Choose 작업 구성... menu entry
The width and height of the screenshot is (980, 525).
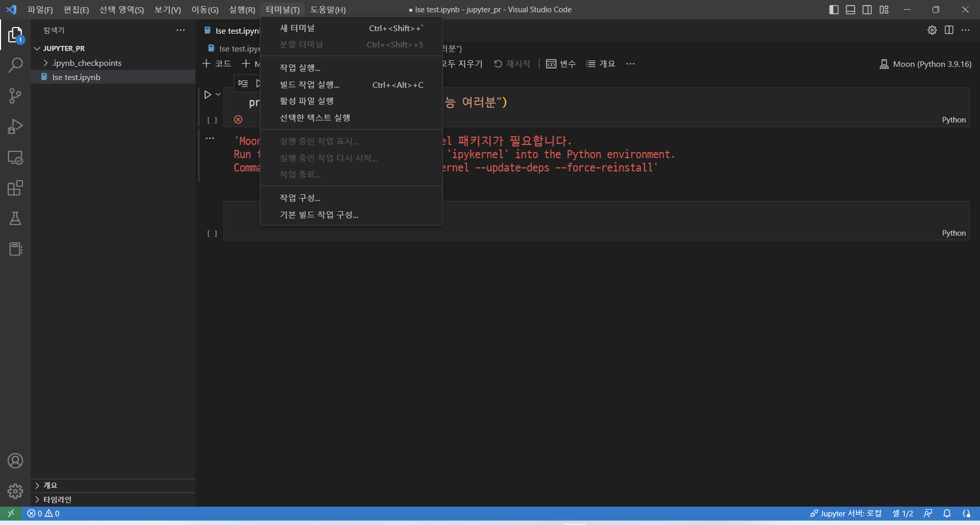(300, 197)
